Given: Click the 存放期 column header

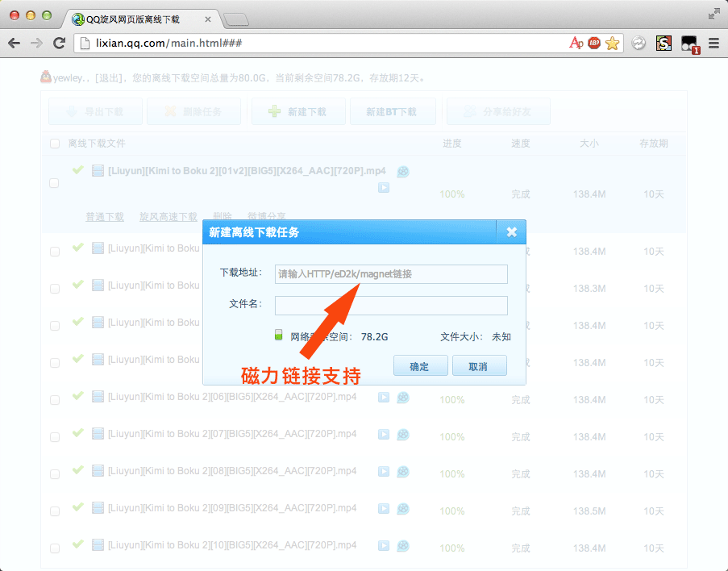Looking at the screenshot, I should pyautogui.click(x=654, y=144).
